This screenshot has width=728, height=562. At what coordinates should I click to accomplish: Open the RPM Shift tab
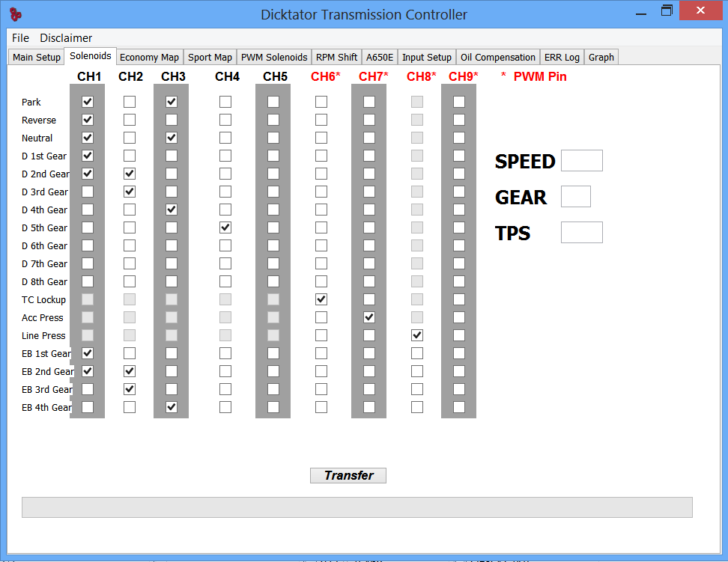(336, 57)
